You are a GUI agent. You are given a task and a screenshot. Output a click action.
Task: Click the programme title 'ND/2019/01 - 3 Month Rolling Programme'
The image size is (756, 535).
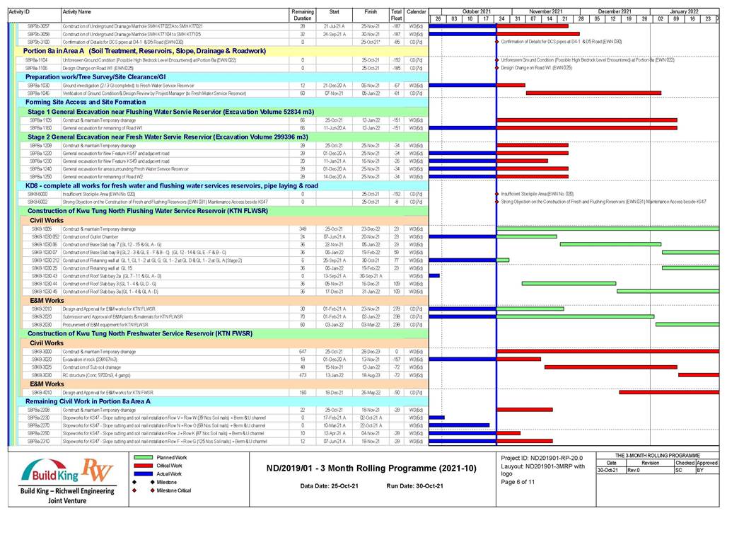(x=371, y=468)
